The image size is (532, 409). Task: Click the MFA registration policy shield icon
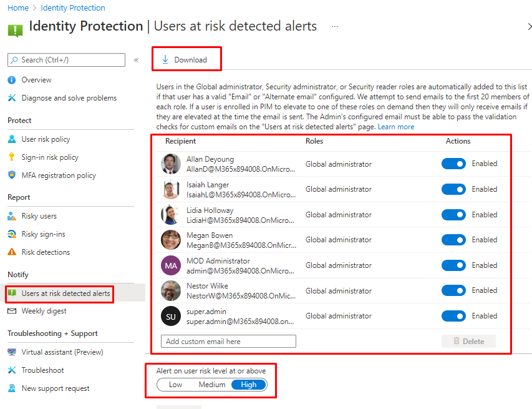click(11, 175)
